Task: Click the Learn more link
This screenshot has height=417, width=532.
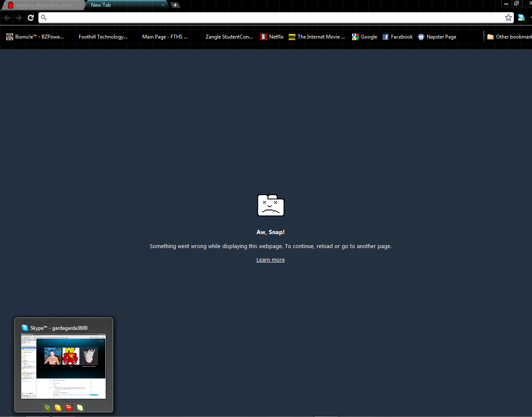Action: pos(270,260)
